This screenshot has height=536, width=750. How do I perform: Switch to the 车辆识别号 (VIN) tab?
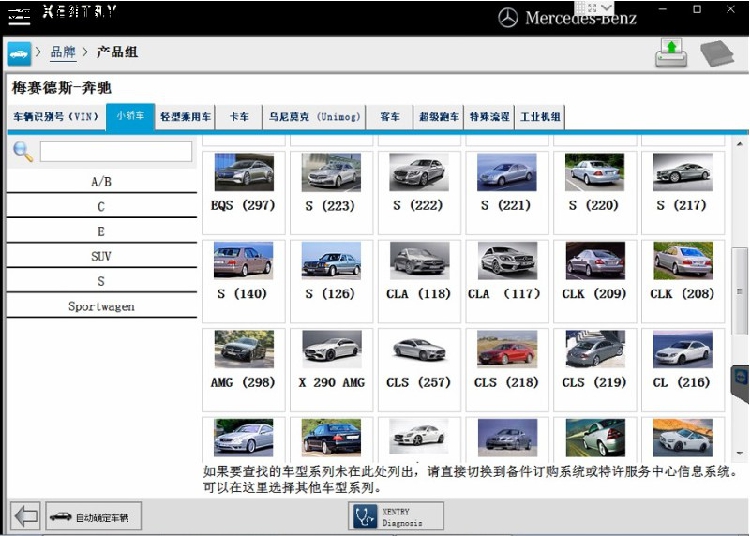pyautogui.click(x=56, y=117)
